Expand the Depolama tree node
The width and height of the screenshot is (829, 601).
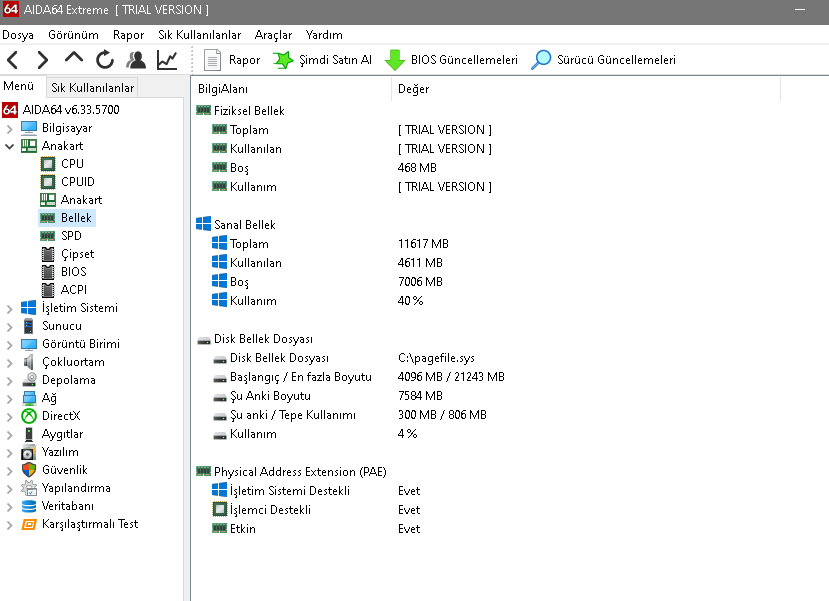point(9,381)
